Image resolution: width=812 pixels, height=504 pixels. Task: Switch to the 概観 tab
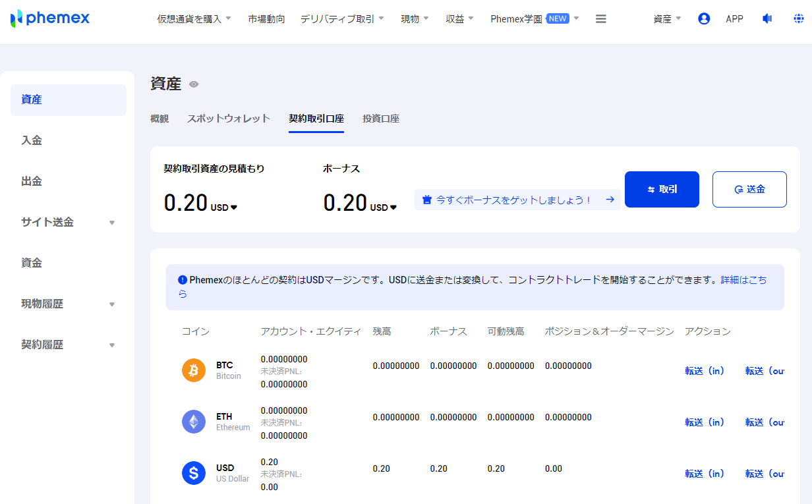159,119
